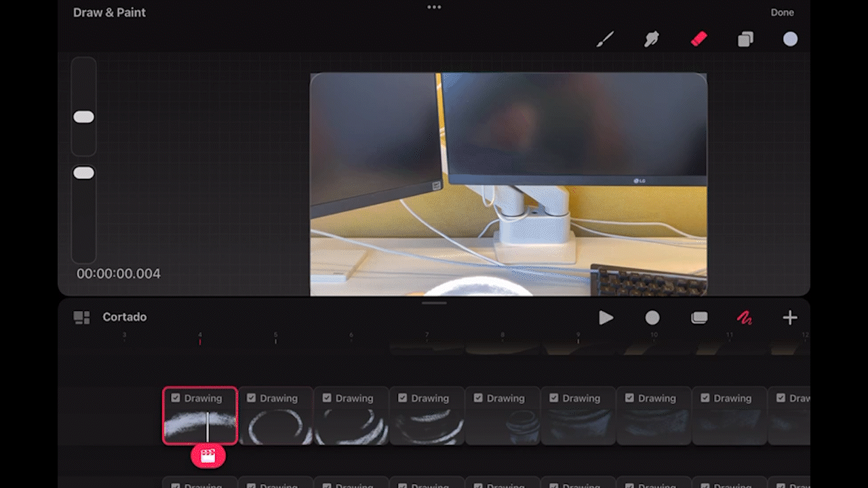
Task: Jump to frame 10 on the timeline ruler
Action: click(654, 335)
